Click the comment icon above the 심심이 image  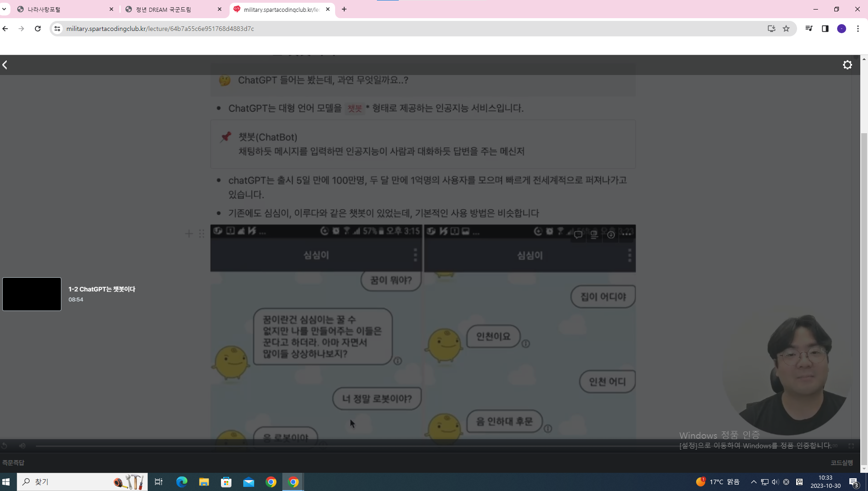click(578, 235)
